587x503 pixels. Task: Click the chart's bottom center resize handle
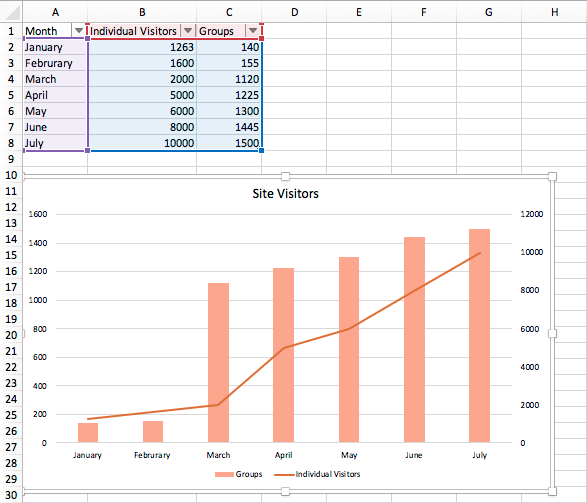click(285, 491)
